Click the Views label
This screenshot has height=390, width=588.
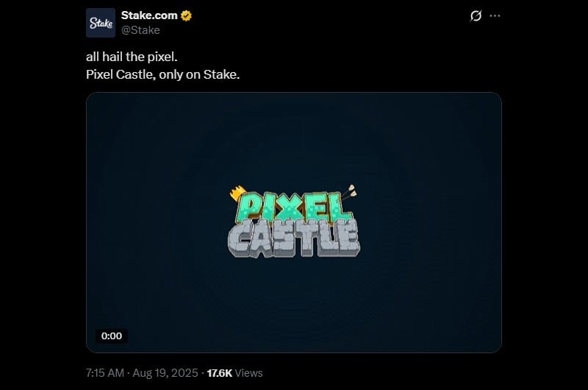click(x=249, y=373)
